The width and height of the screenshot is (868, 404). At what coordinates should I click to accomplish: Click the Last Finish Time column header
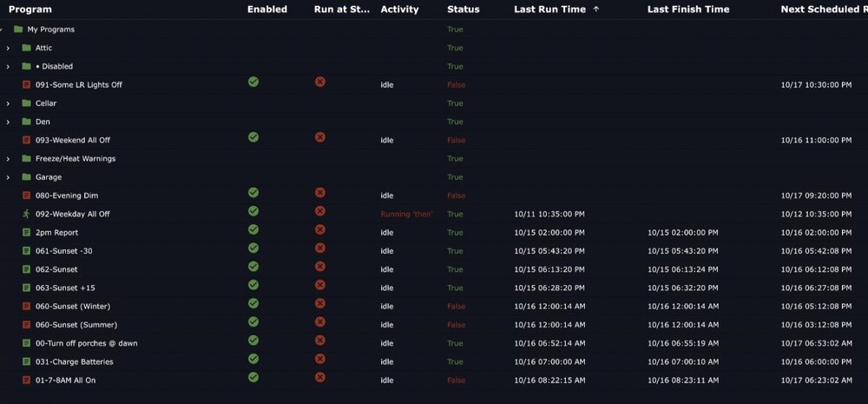[x=688, y=10]
